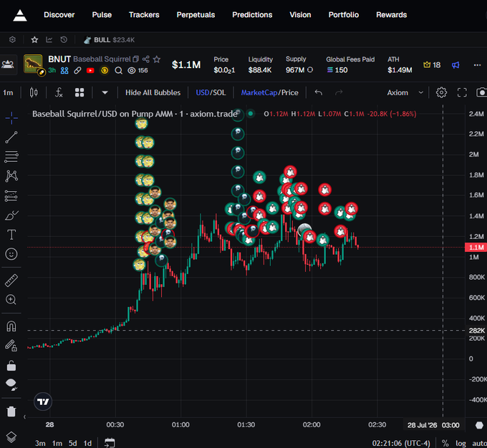Click the trending chart icon in watchlist bar
The width and height of the screenshot is (487, 448).
49,40
